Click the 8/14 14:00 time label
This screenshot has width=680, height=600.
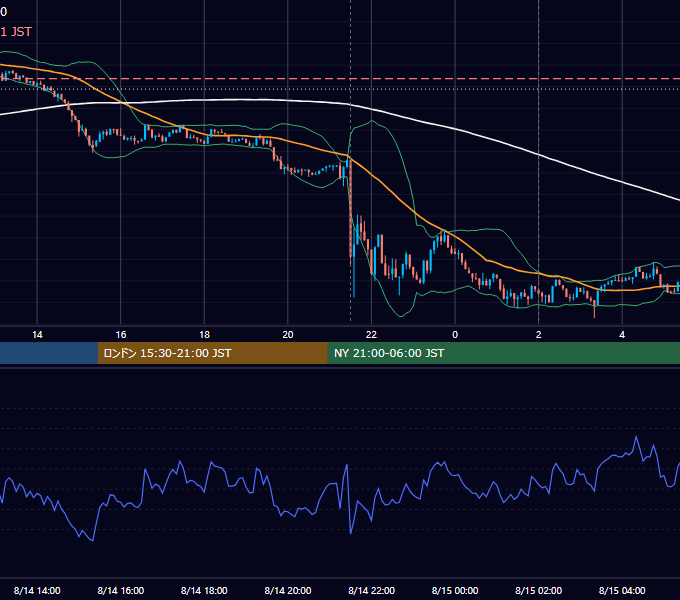(x=37, y=590)
